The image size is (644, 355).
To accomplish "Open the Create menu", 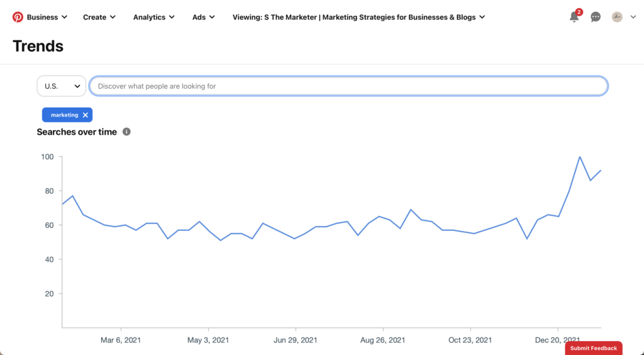I will pyautogui.click(x=99, y=17).
